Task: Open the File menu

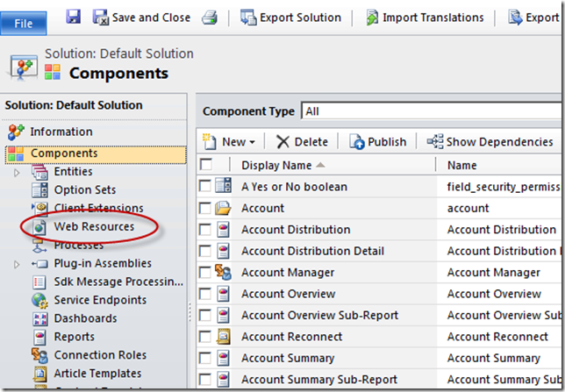Action: 24,24
